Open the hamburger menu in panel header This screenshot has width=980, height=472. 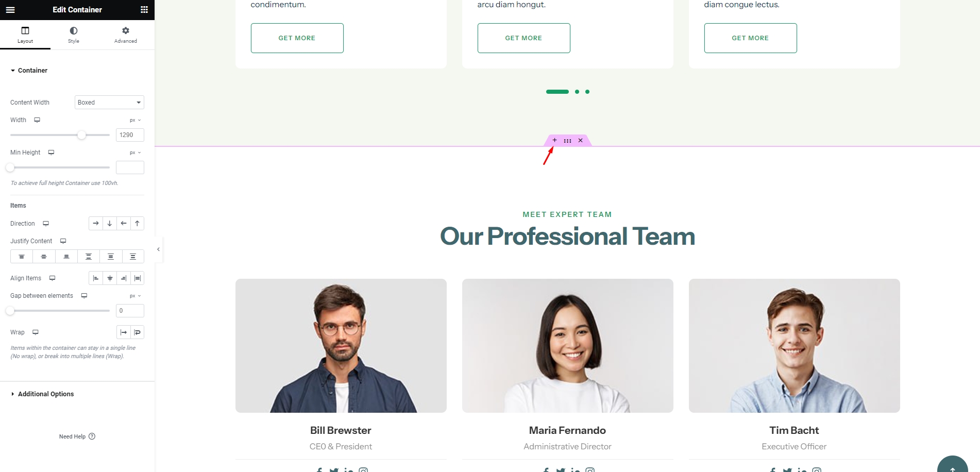click(x=10, y=10)
